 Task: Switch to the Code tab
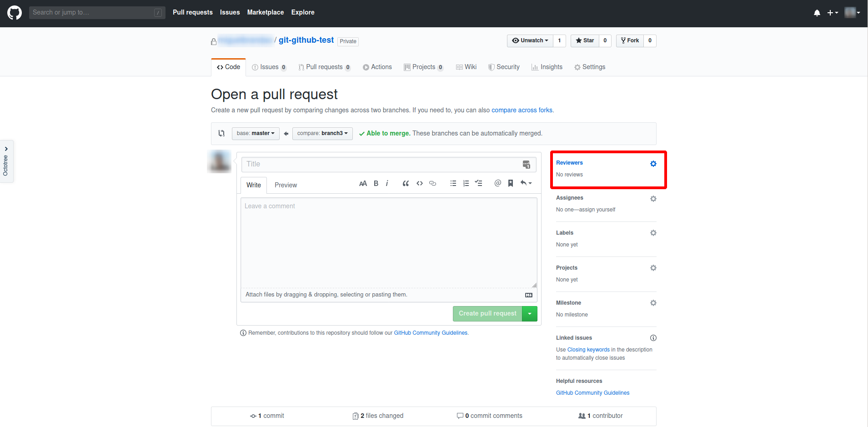tap(228, 67)
